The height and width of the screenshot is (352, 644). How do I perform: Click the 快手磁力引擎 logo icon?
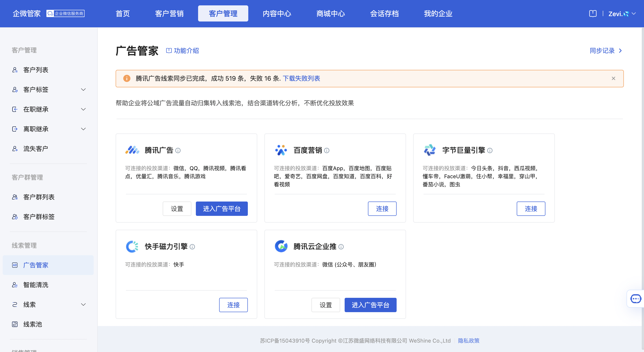tap(132, 247)
